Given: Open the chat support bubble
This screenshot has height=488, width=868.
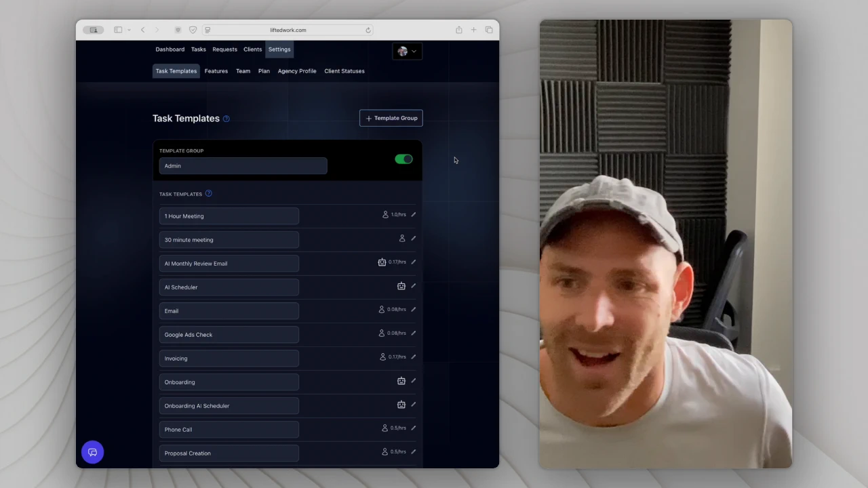Looking at the screenshot, I should pos(93,453).
